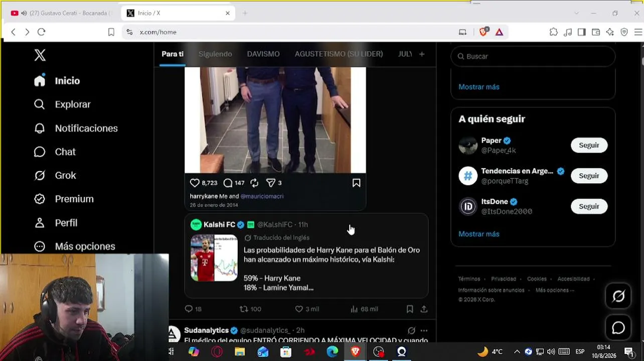Toggle the browser sidebar panel

point(582,32)
